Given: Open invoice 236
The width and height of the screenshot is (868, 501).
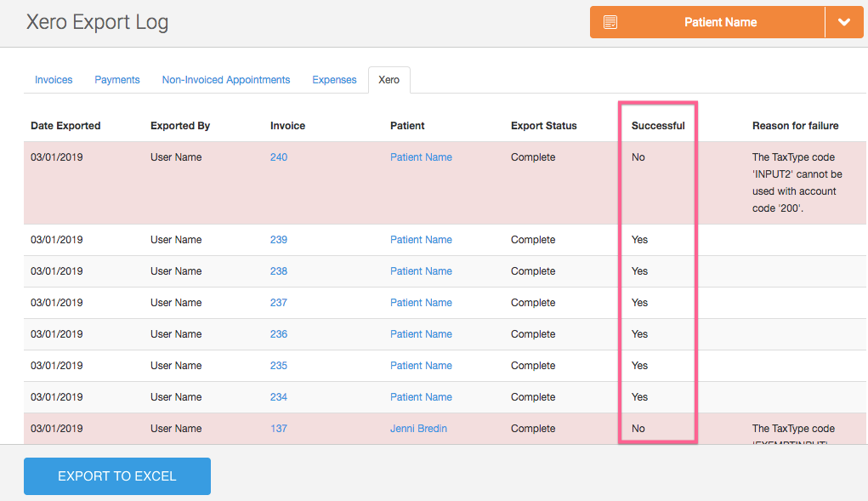Looking at the screenshot, I should 279,334.
